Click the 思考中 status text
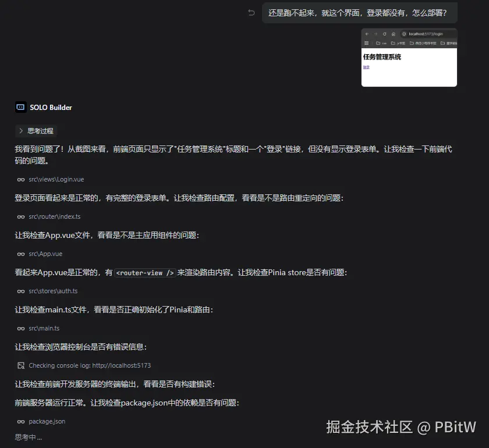This screenshot has height=448, width=489. tap(29, 438)
